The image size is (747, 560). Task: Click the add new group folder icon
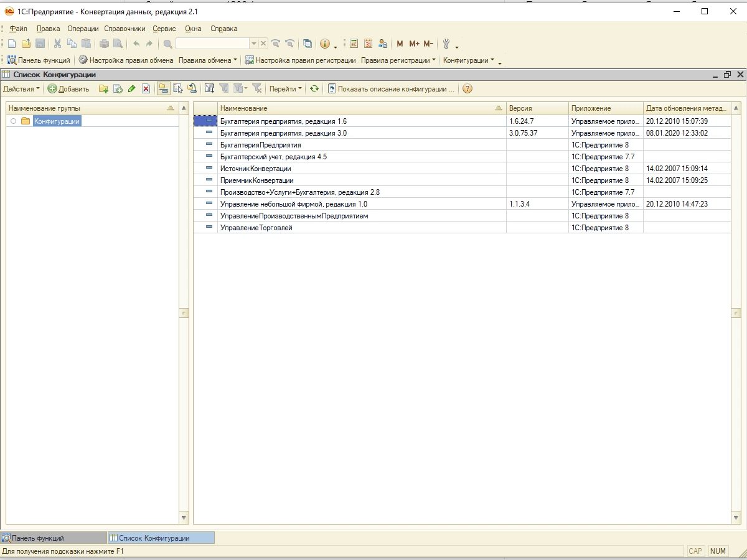tap(103, 89)
